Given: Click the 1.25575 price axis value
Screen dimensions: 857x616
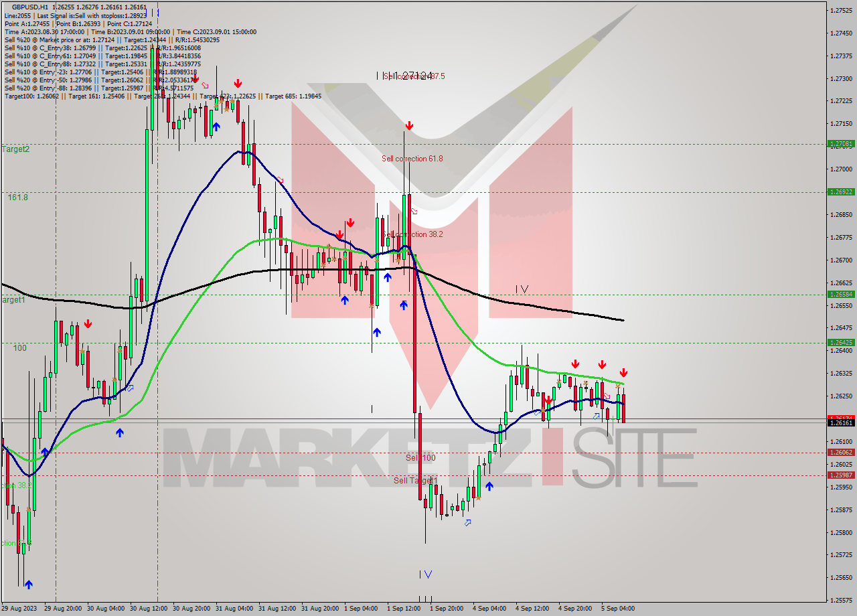Looking at the screenshot, I should (841, 600).
